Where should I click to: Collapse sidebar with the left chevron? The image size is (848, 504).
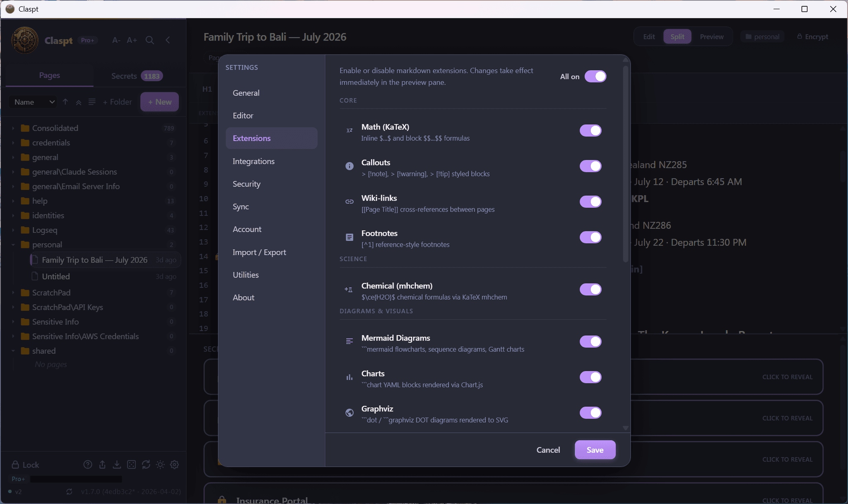pos(168,40)
